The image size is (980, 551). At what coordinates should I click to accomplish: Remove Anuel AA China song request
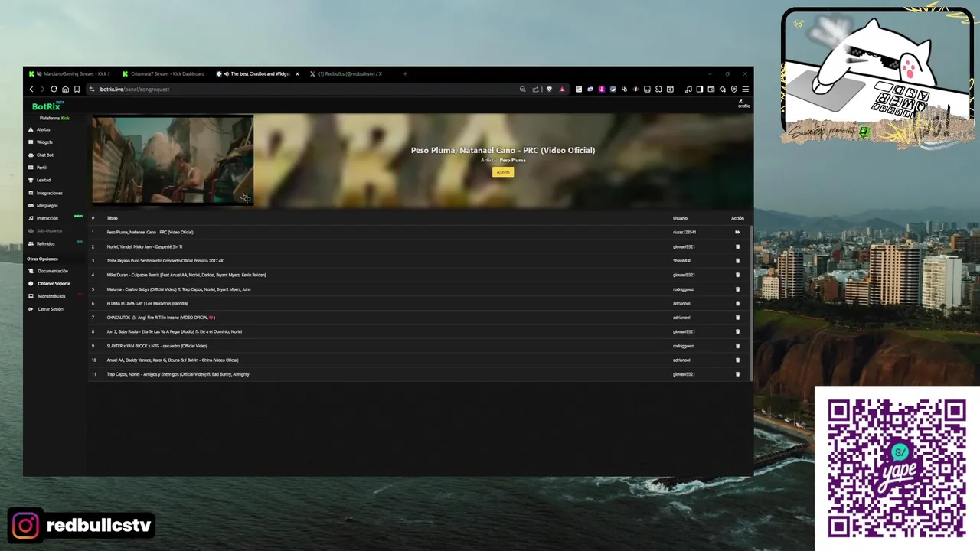pyautogui.click(x=738, y=360)
